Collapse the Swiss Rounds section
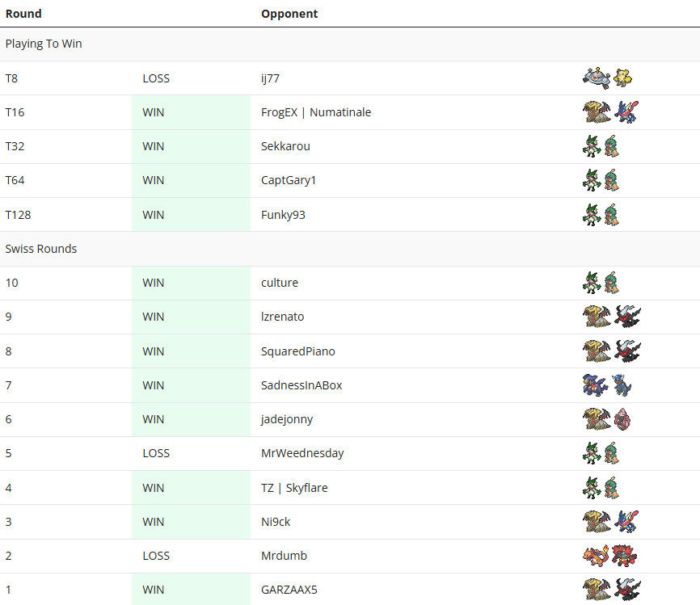Screen dimensions: 700x605 [41, 249]
